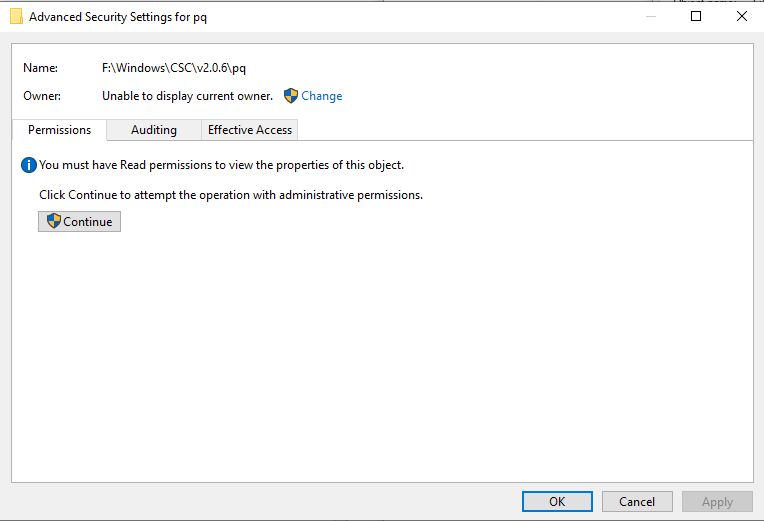Open the Change owner link

(x=322, y=96)
